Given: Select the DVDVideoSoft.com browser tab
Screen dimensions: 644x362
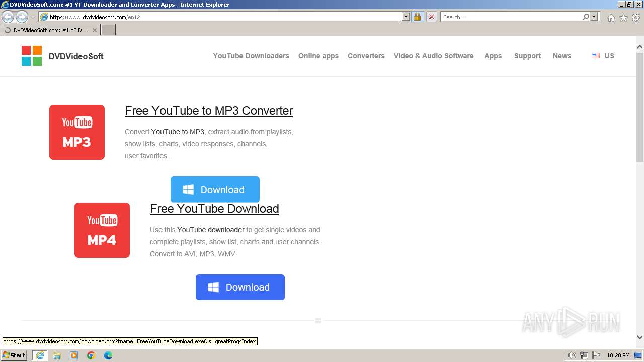Looking at the screenshot, I should point(50,30).
